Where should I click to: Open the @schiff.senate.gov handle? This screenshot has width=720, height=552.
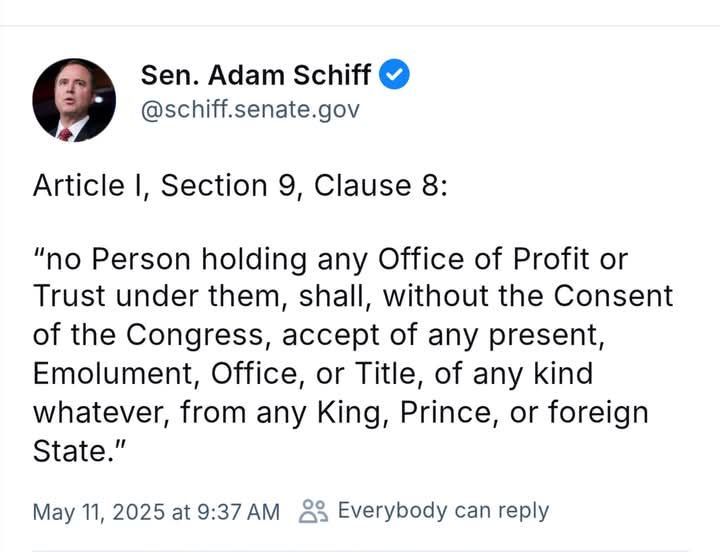pyautogui.click(x=250, y=110)
